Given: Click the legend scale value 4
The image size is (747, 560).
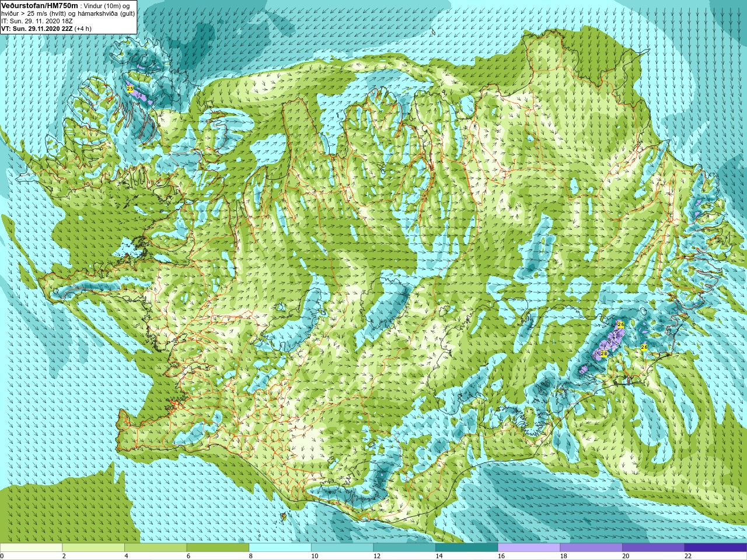Looking at the screenshot, I should [x=126, y=556].
